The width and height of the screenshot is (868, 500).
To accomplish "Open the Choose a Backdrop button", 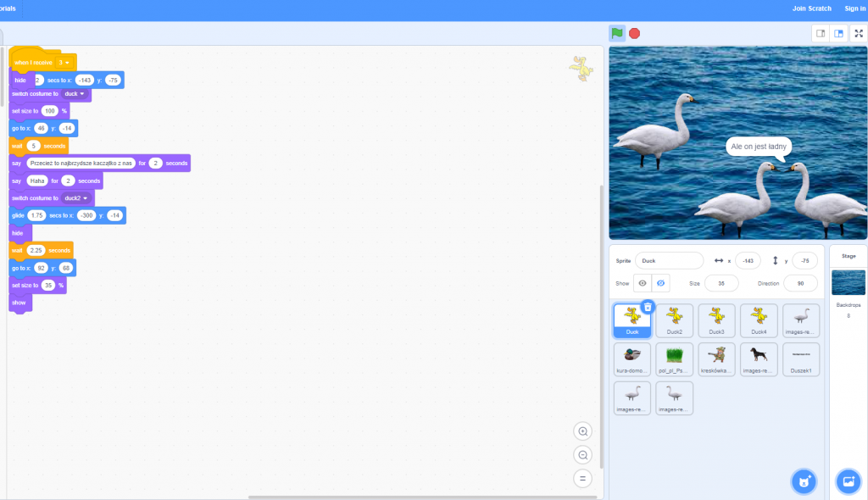I will pos(848,481).
